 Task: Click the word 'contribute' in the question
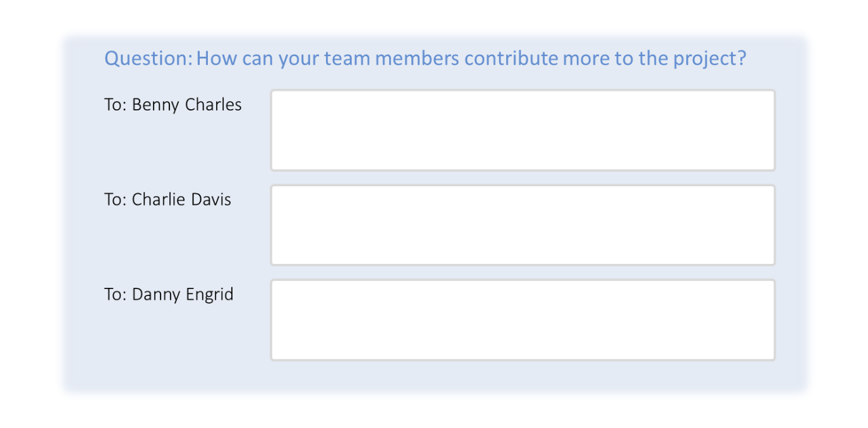(x=511, y=59)
